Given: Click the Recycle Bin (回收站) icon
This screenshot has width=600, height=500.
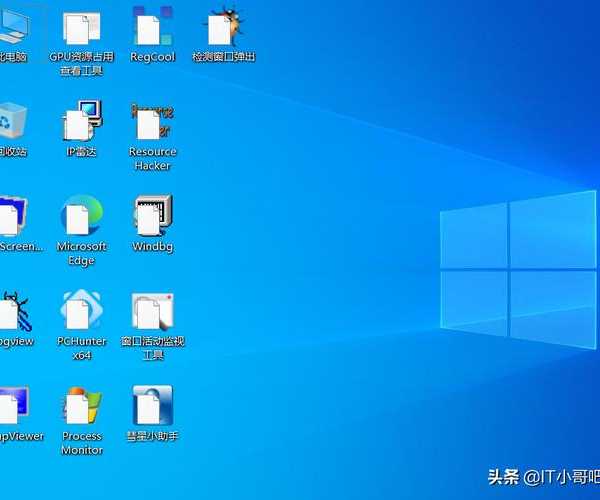Looking at the screenshot, I should tap(10, 122).
